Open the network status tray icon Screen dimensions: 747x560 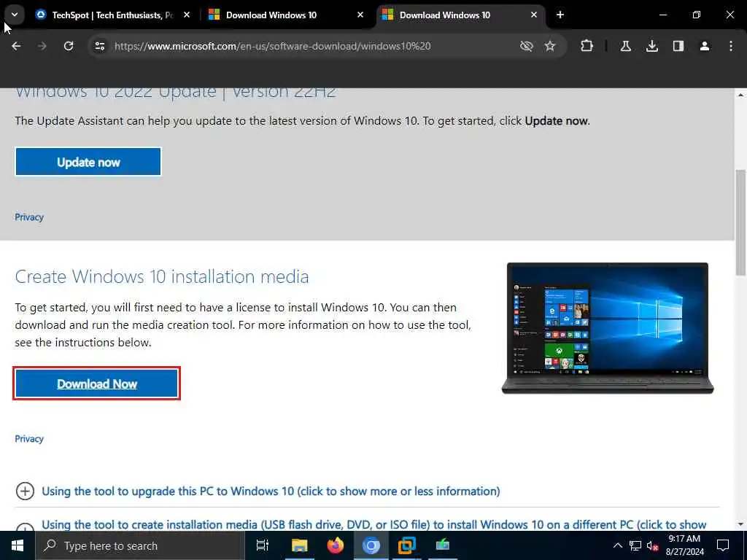[635, 545]
